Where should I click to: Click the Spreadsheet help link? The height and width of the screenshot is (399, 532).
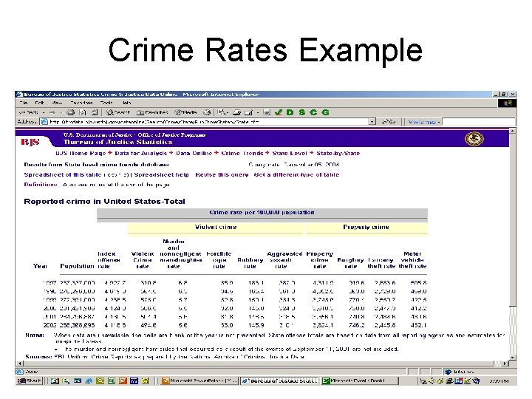pos(162,174)
